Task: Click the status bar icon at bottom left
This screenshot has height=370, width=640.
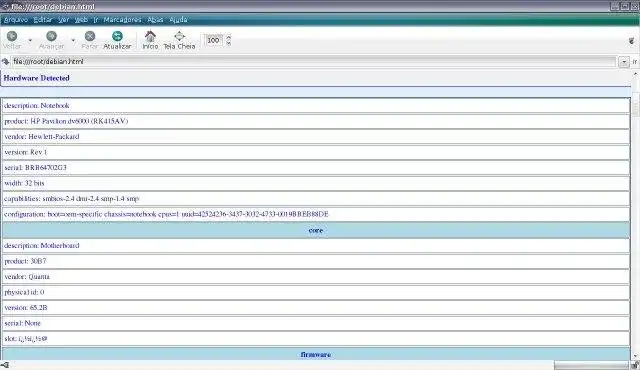Action: point(5,366)
